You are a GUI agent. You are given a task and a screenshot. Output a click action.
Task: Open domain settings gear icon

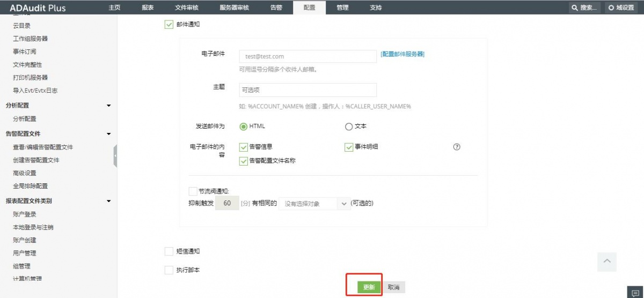pos(611,8)
